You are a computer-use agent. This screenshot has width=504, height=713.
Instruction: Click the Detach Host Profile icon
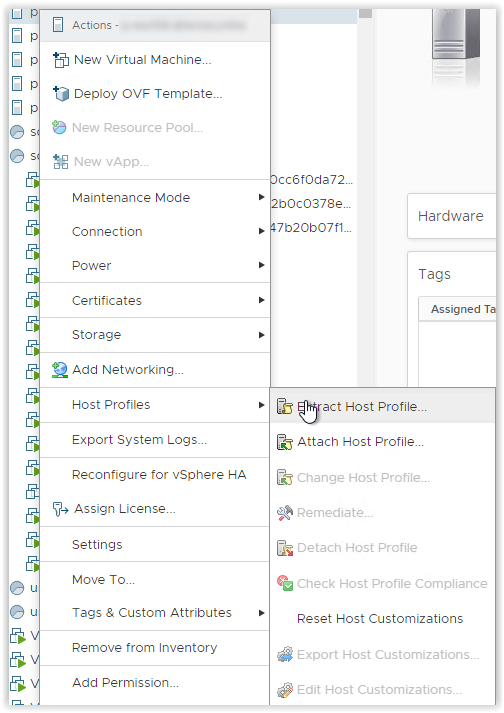pyautogui.click(x=285, y=548)
